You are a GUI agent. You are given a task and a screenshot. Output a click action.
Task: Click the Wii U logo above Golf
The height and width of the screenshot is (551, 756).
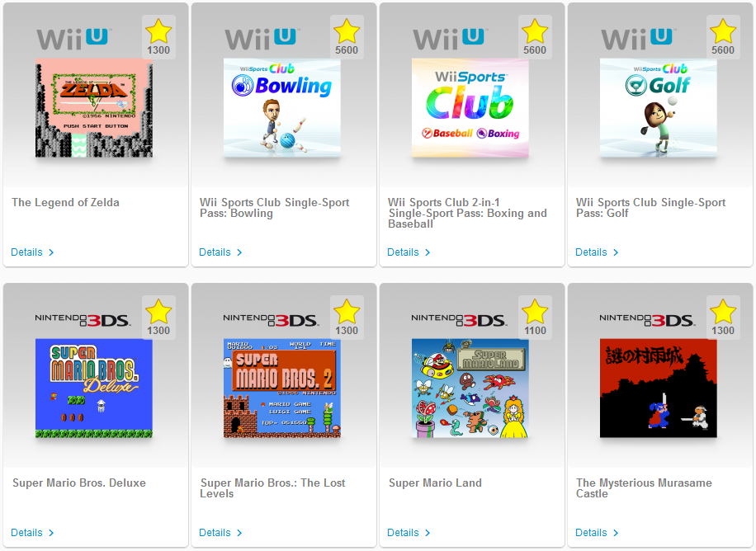pos(638,39)
